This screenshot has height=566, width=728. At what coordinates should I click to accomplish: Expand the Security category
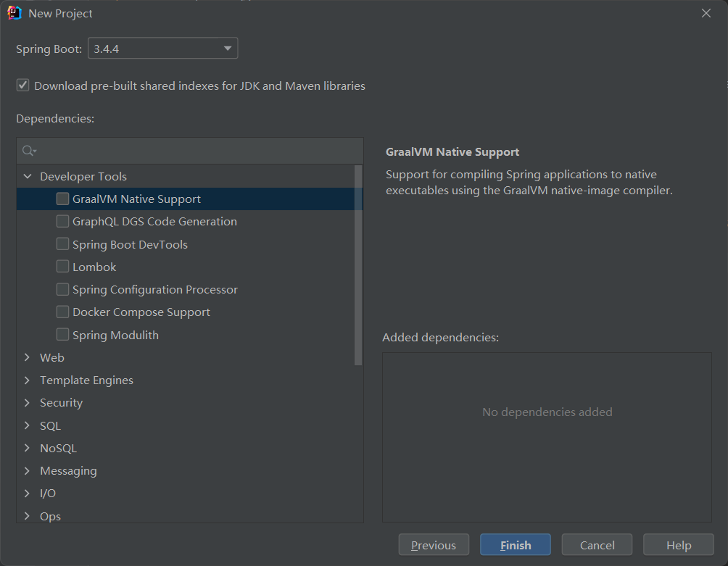coord(27,403)
